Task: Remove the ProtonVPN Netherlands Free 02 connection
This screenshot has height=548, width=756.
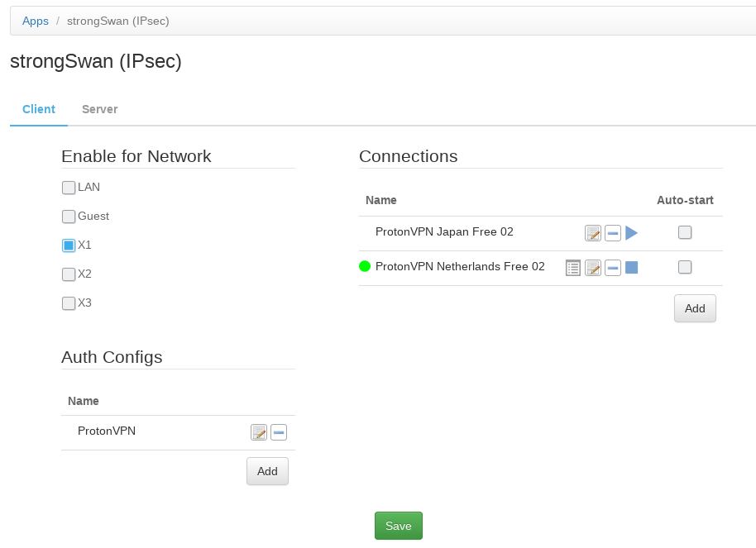Action: click(613, 268)
